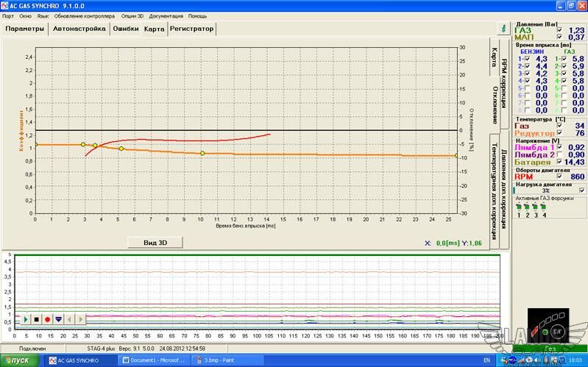Click gas injector 1 active icon
The width and height of the screenshot is (588, 367).
518,207
